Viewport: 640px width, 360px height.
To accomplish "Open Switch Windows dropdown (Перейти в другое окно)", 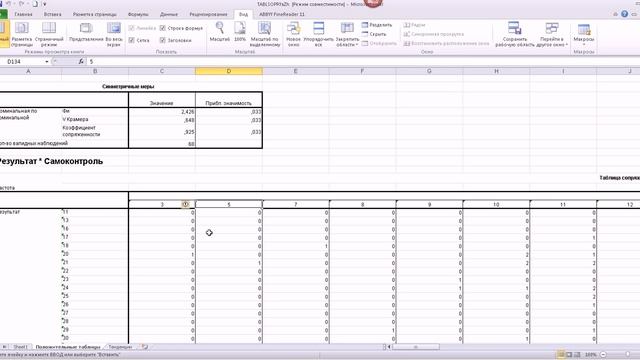I will (551, 34).
